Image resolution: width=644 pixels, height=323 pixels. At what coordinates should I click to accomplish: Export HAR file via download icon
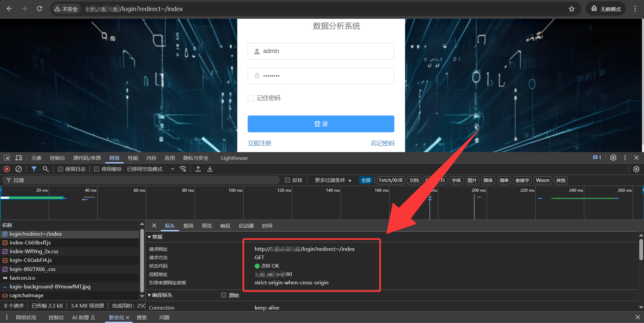tap(210, 169)
